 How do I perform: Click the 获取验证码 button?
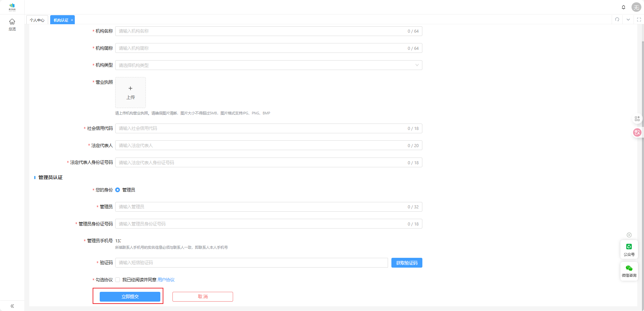coord(407,263)
